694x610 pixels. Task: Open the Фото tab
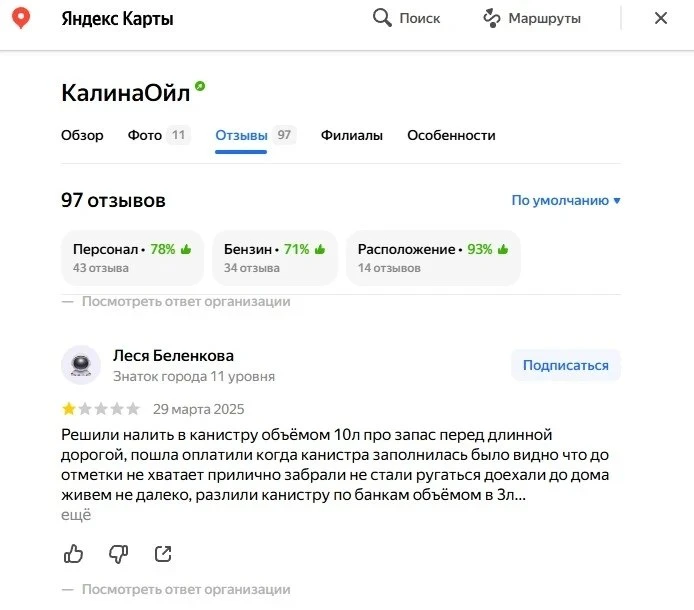(x=145, y=135)
